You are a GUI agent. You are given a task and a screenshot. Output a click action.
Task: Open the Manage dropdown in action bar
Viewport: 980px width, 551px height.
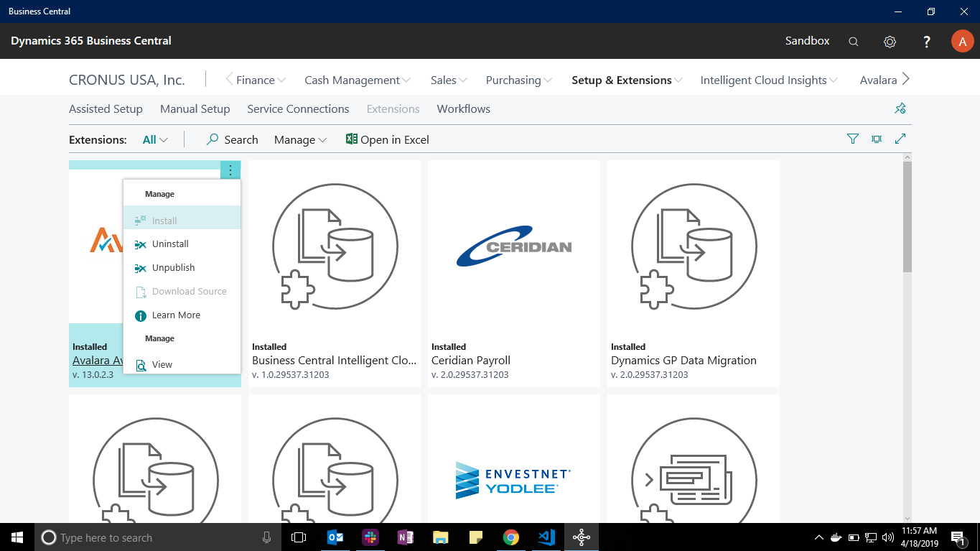click(x=300, y=140)
